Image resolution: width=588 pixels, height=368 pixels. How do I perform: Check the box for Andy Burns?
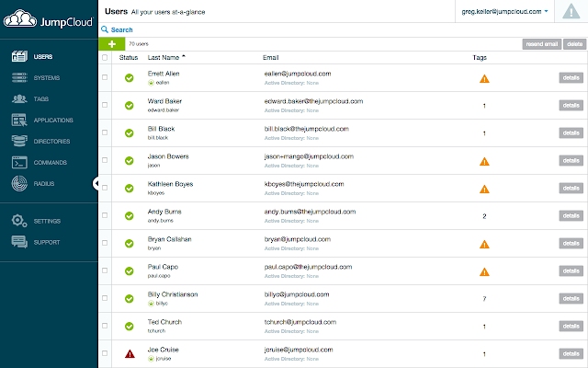click(105, 215)
